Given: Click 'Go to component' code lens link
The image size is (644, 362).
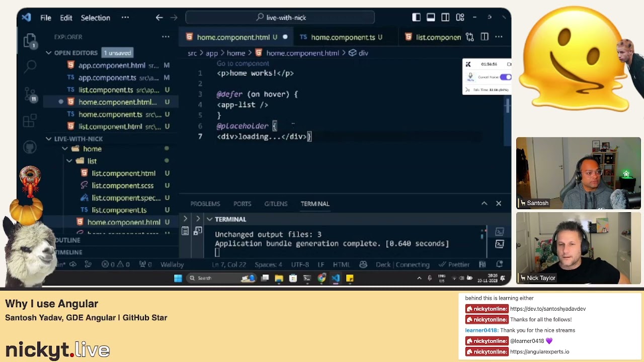Looking at the screenshot, I should [x=243, y=63].
